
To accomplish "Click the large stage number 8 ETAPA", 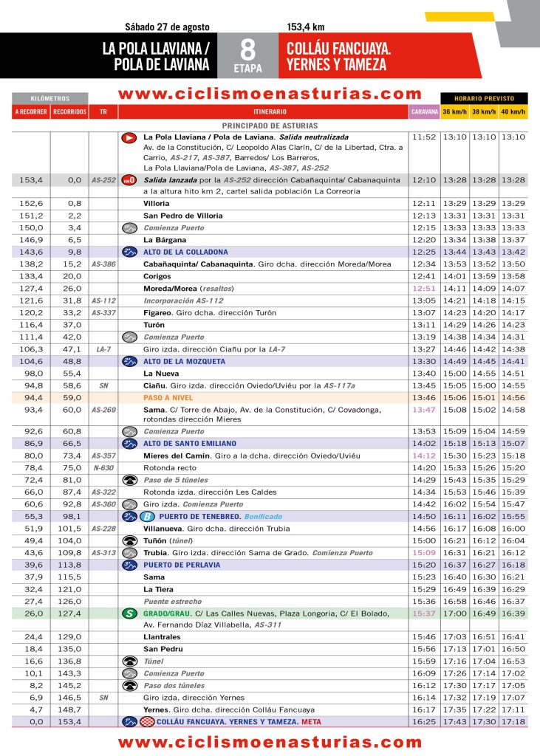I will coord(247,55).
